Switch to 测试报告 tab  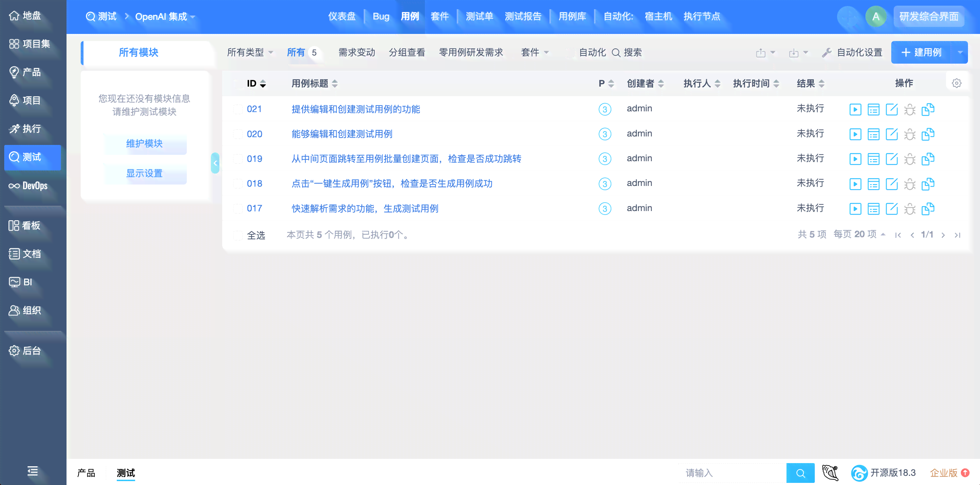(523, 16)
